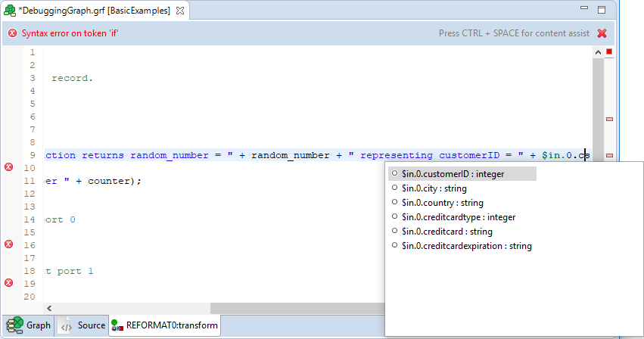Switch to the Source tab
This screenshot has width=644, height=339.
tap(83, 325)
